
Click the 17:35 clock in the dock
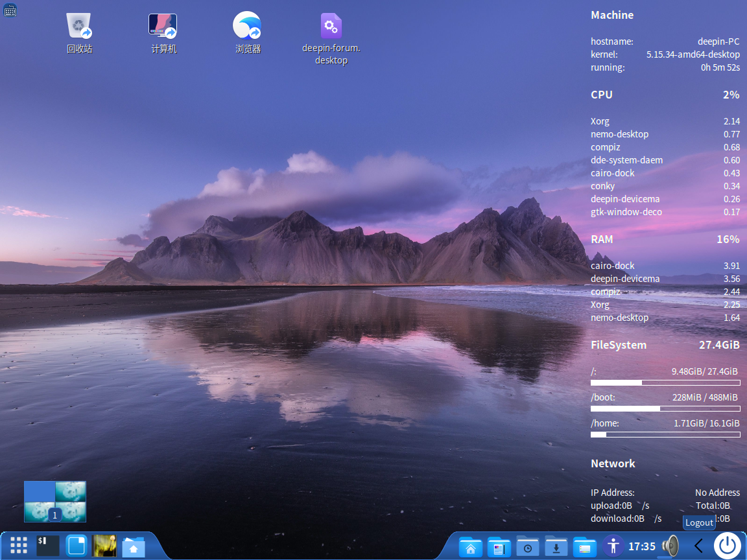pos(642,546)
